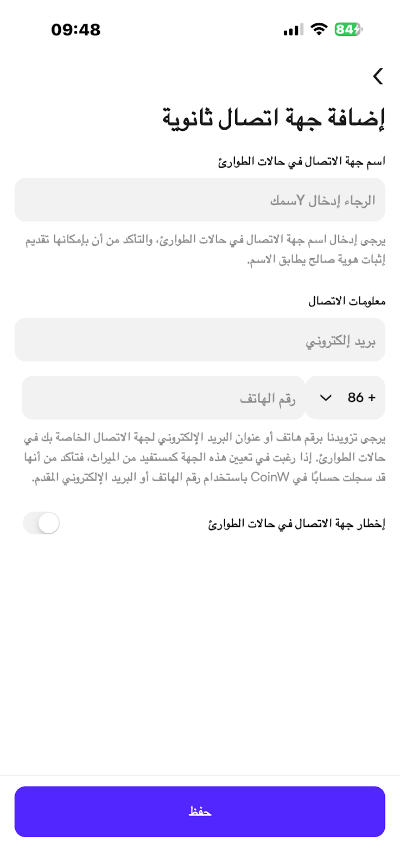This screenshot has width=400, height=868.
Task: Tap the معلومات الاتصال section label
Action: (x=347, y=301)
